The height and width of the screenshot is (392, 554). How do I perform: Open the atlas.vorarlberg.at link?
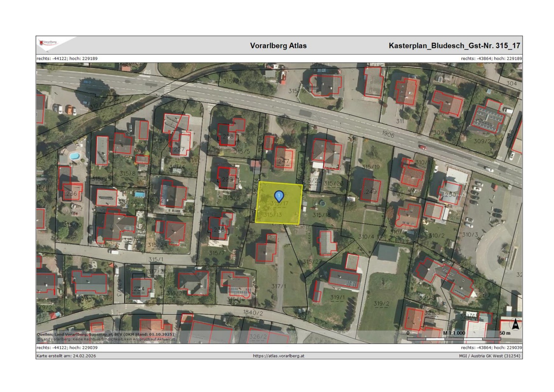point(278,356)
